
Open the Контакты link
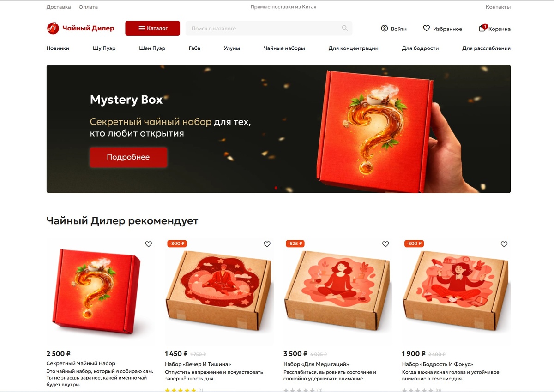(x=498, y=7)
